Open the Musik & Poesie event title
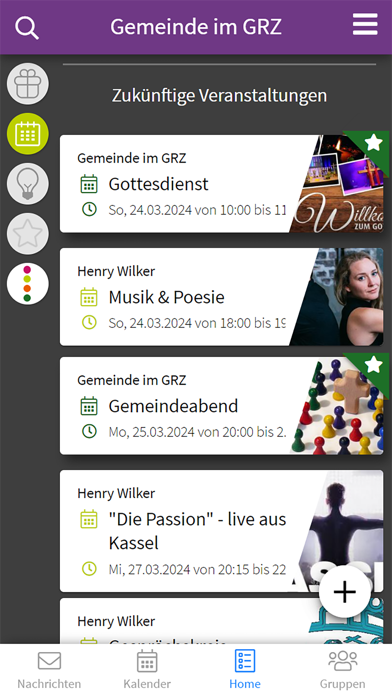 click(x=166, y=297)
